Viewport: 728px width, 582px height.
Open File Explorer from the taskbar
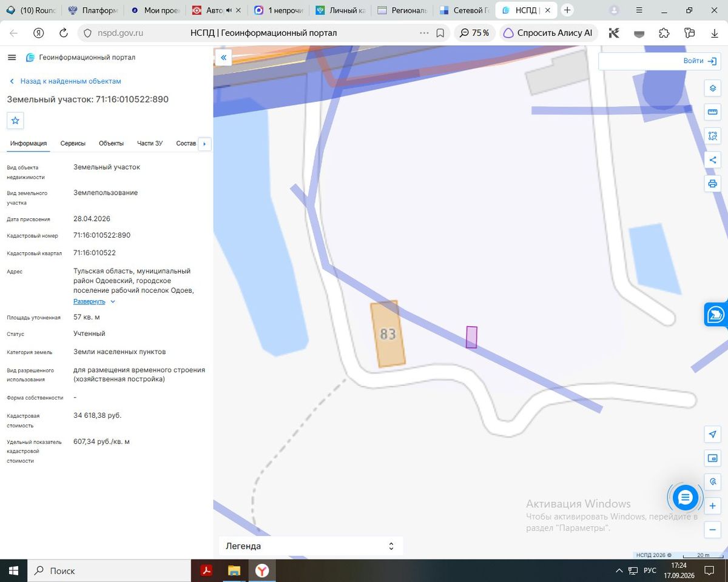pos(234,570)
